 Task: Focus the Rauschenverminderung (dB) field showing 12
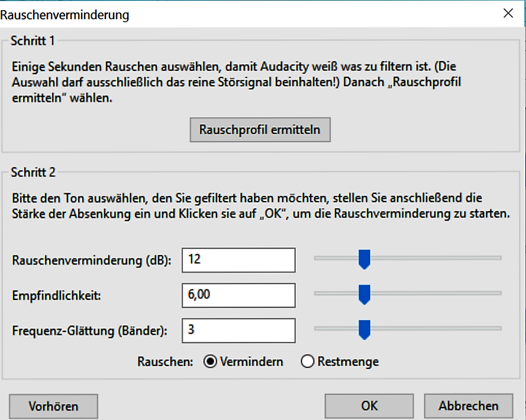[x=238, y=260]
